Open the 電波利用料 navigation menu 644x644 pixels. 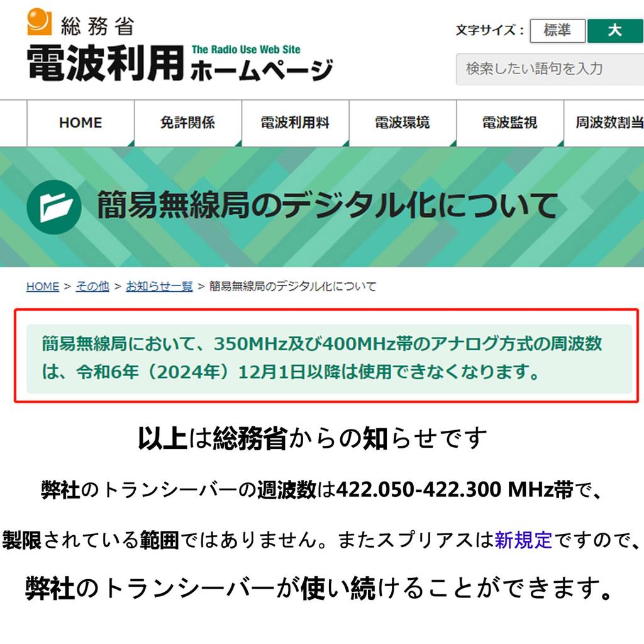tap(296, 123)
